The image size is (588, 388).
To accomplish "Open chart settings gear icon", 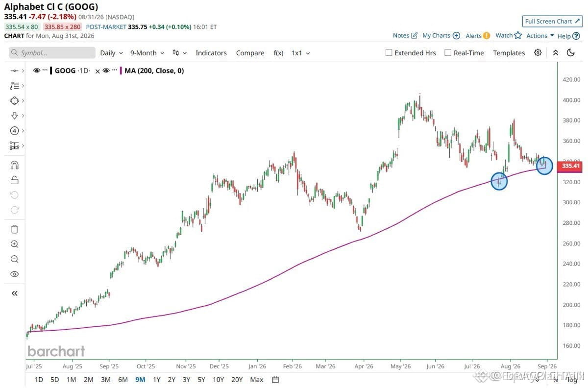I will click(x=538, y=53).
